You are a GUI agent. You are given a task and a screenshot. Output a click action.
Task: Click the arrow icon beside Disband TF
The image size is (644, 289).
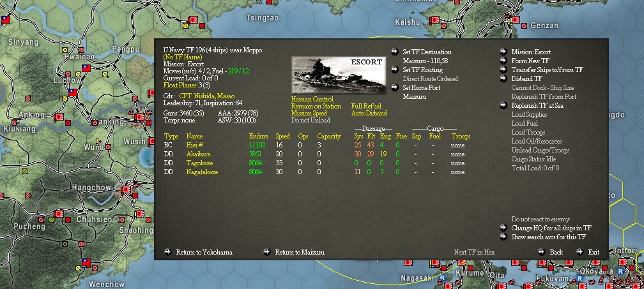point(503,78)
